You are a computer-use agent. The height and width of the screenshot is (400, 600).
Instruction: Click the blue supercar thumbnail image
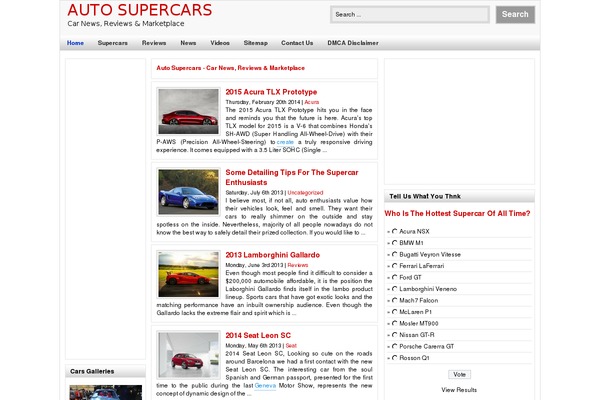[189, 192]
